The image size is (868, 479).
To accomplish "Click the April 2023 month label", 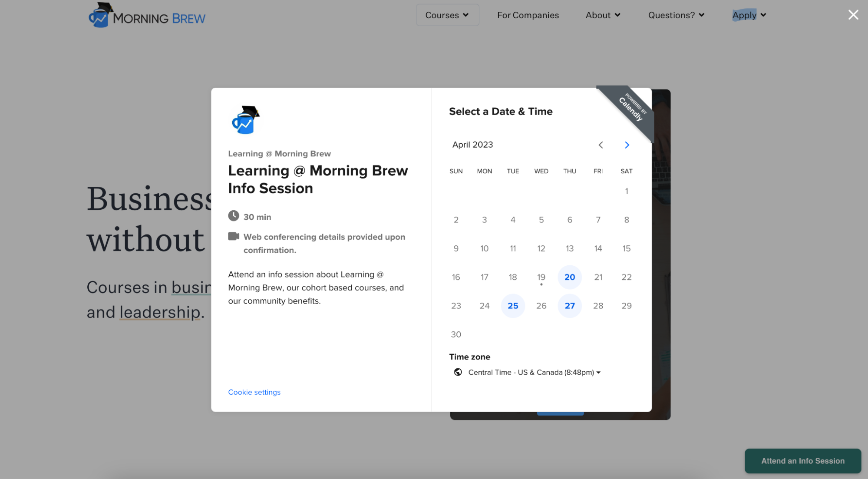I will [x=472, y=145].
